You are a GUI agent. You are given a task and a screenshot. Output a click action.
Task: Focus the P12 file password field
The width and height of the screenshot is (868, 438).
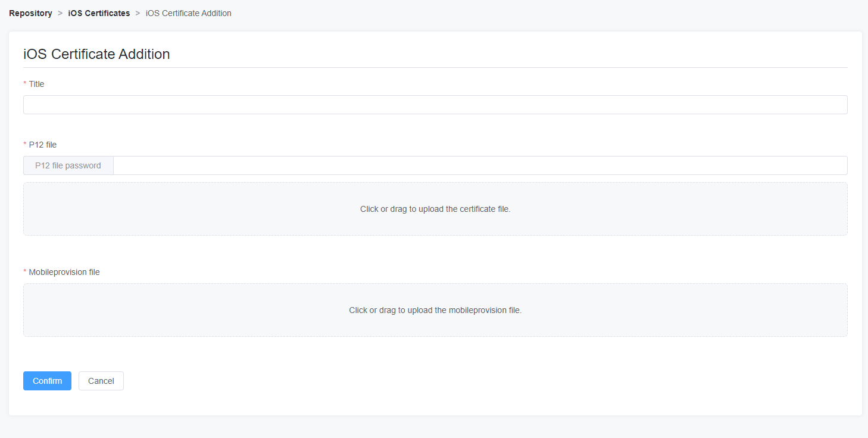(x=480, y=165)
